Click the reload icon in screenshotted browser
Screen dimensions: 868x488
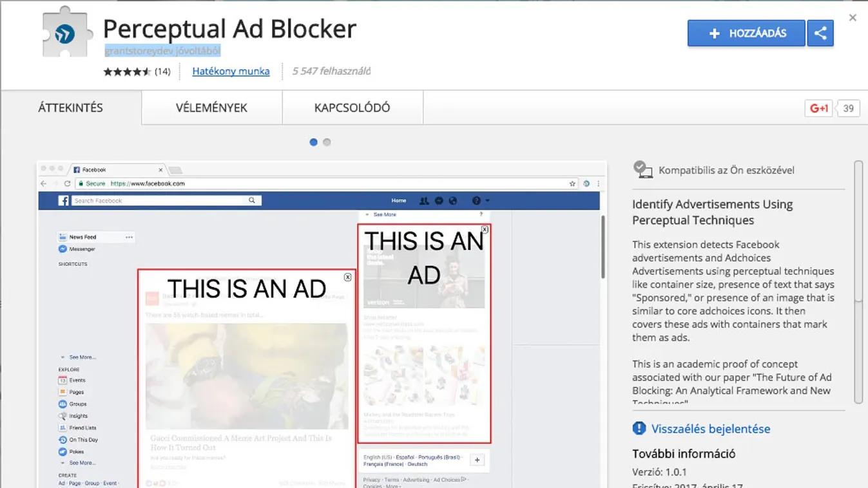point(67,183)
